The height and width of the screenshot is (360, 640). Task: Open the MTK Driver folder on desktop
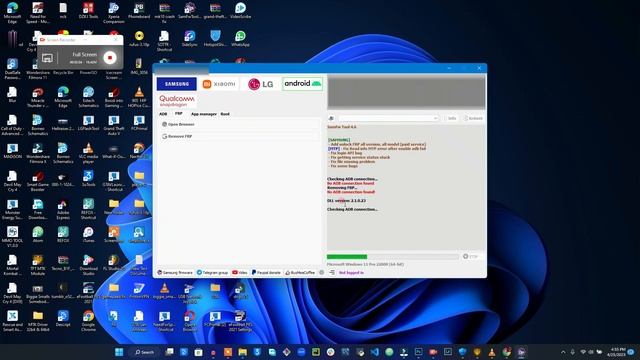coord(38,321)
